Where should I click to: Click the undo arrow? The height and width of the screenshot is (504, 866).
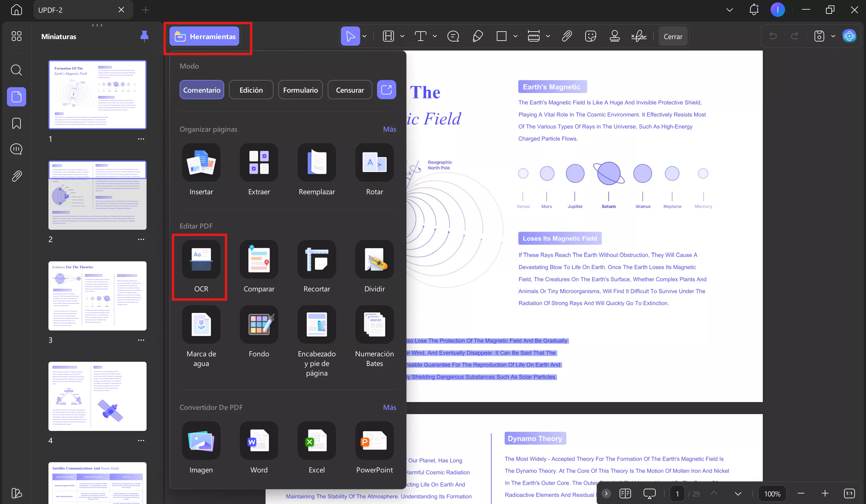773,36
